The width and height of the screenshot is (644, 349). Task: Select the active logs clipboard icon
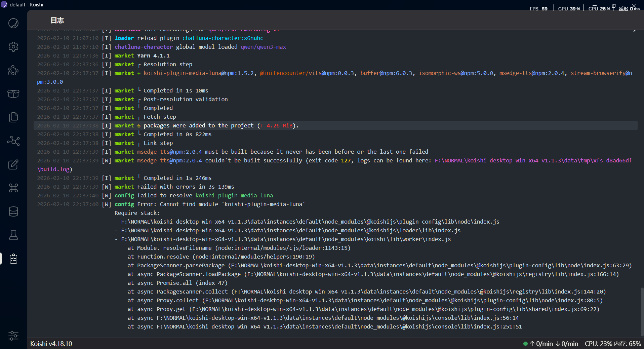click(13, 259)
